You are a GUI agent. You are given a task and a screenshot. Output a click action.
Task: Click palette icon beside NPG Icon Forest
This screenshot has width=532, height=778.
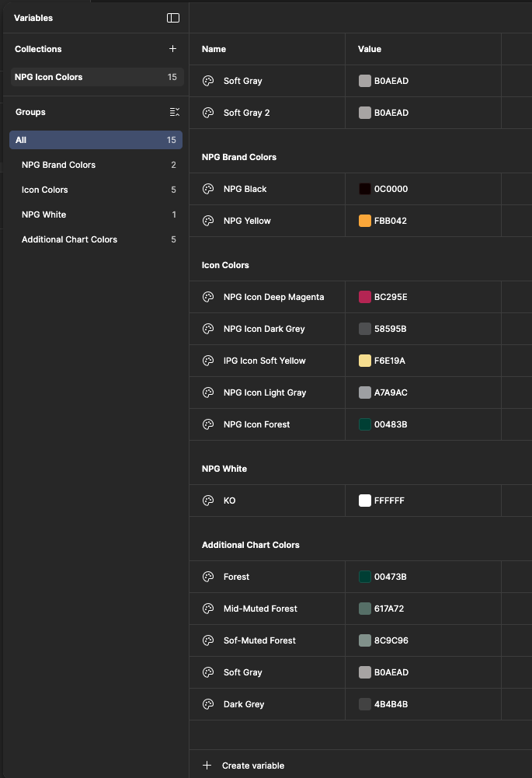click(208, 424)
